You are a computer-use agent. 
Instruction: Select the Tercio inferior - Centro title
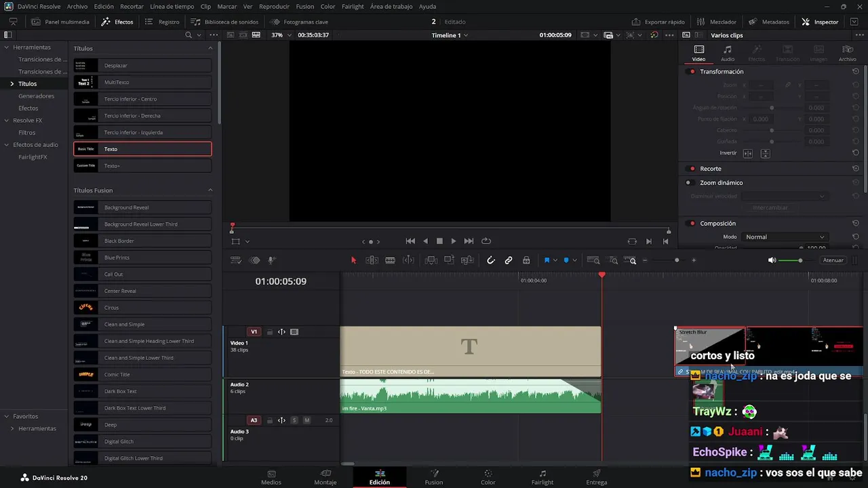pyautogui.click(x=142, y=99)
